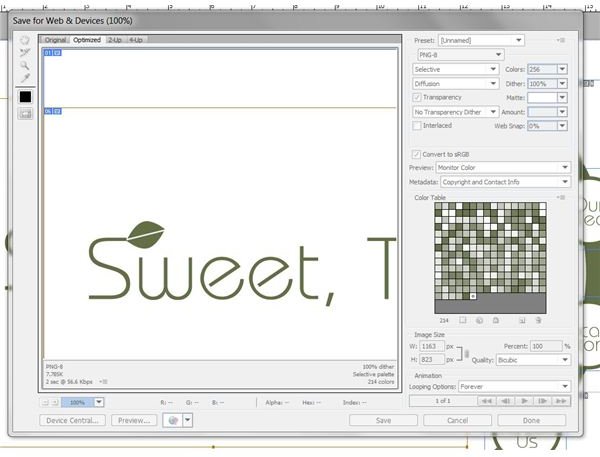Select the Hand tool
600x457 pixels.
(25, 40)
